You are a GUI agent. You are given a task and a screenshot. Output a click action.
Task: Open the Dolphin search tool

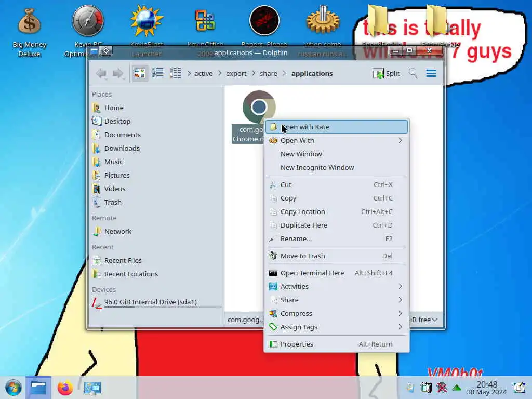(x=413, y=73)
